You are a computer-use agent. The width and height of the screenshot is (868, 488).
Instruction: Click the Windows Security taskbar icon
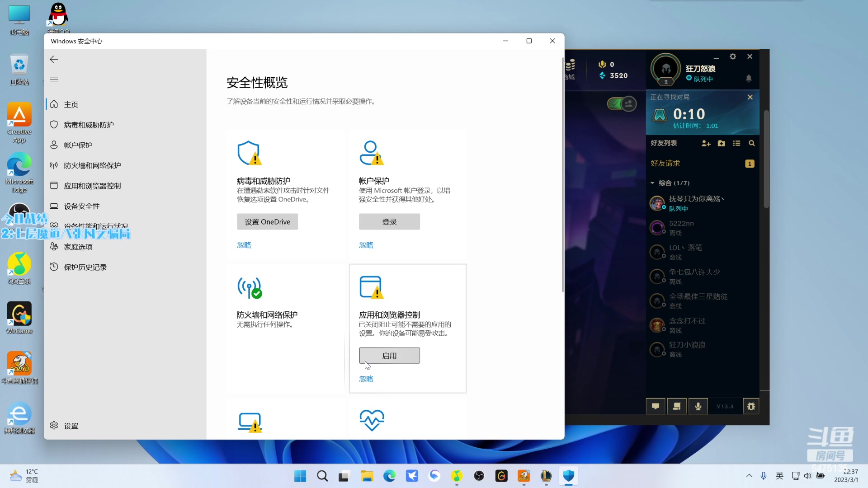click(568, 476)
